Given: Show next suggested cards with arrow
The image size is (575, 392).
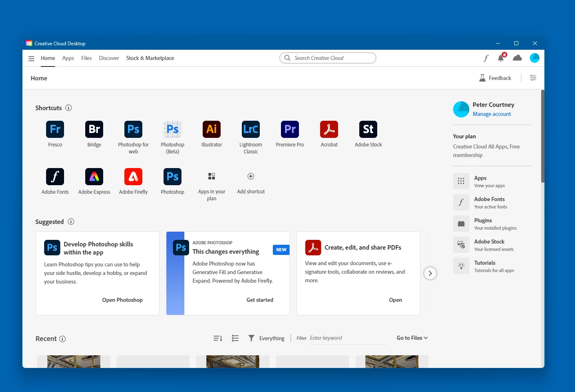Looking at the screenshot, I should (430, 273).
